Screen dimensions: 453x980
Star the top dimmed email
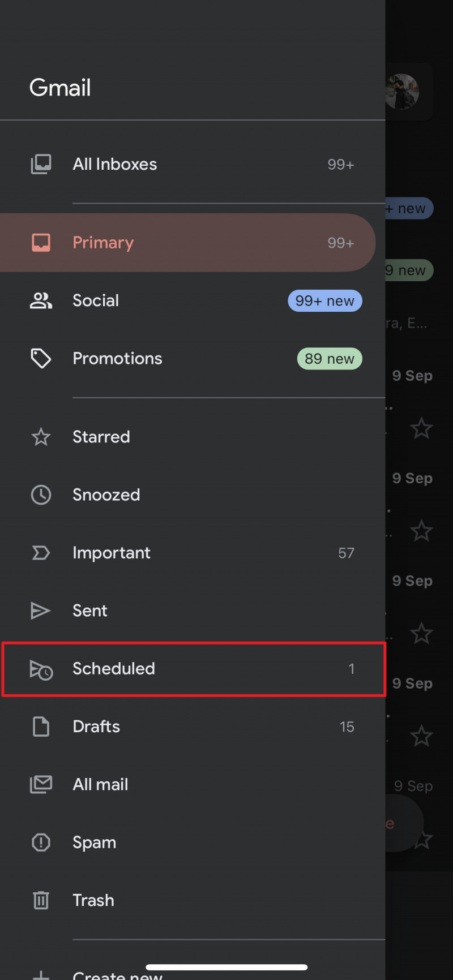[421, 428]
